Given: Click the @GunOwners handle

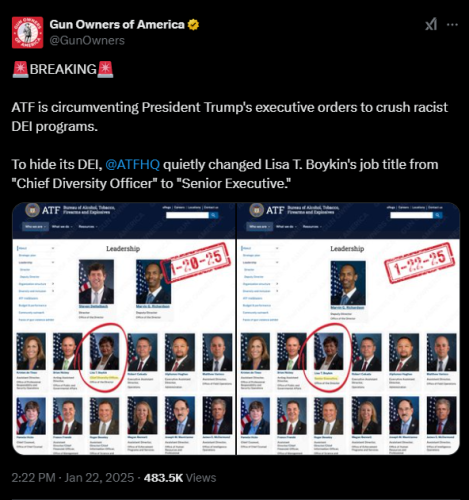Looking at the screenshot, I should coord(87,40).
